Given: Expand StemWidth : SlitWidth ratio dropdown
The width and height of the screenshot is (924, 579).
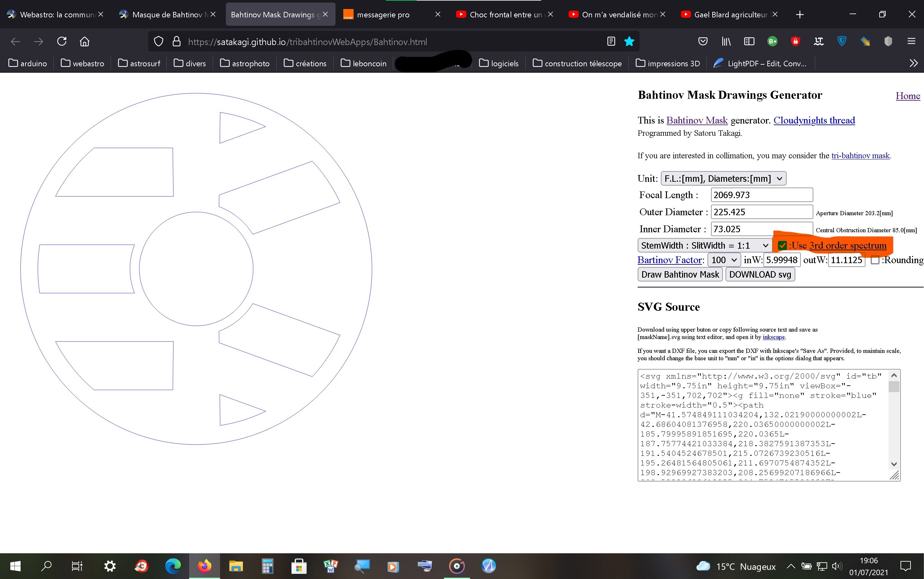Looking at the screenshot, I should [x=704, y=245].
